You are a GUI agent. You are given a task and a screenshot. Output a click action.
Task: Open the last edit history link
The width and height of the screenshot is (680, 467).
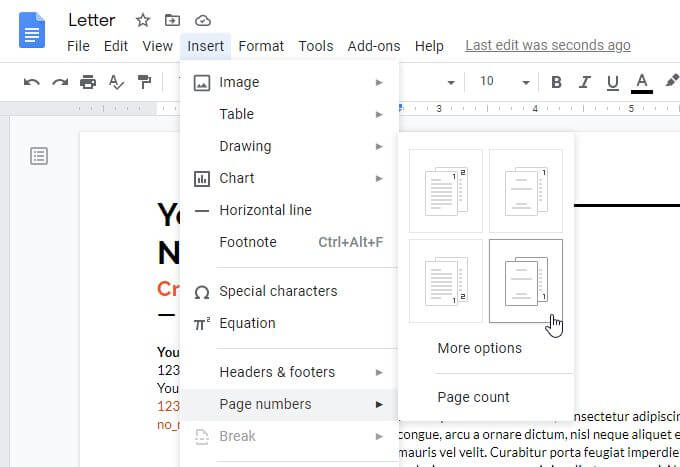tap(548, 45)
